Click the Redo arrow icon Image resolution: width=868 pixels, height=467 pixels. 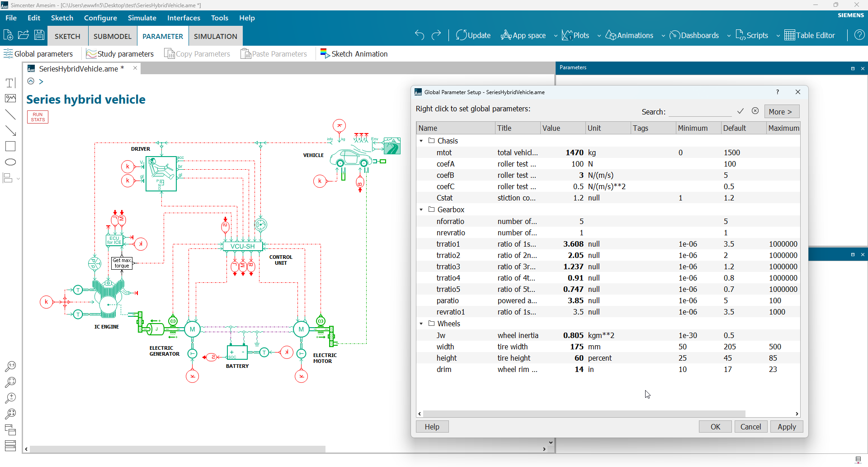click(436, 35)
